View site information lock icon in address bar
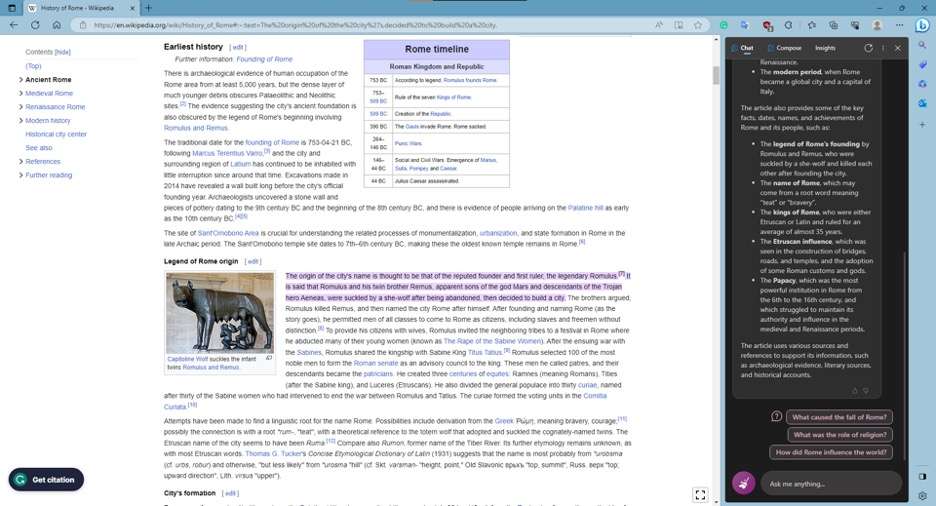936x506 pixels. pyautogui.click(x=83, y=25)
